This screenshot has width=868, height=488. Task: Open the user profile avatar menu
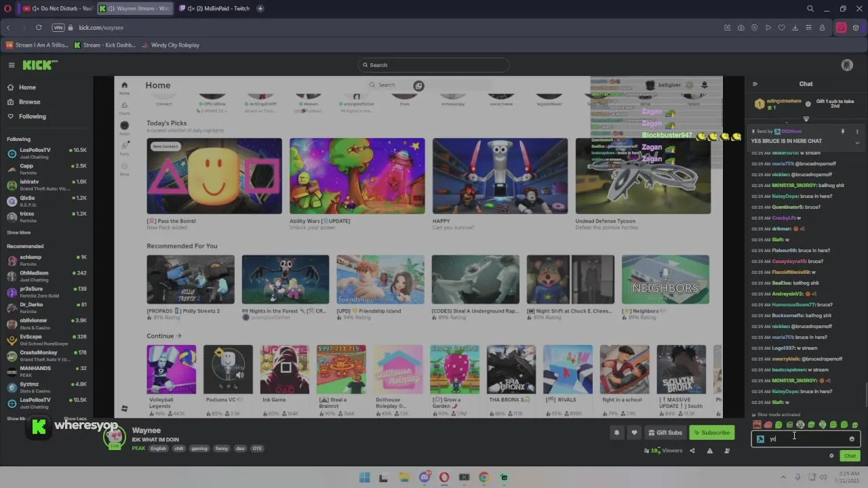(x=847, y=65)
